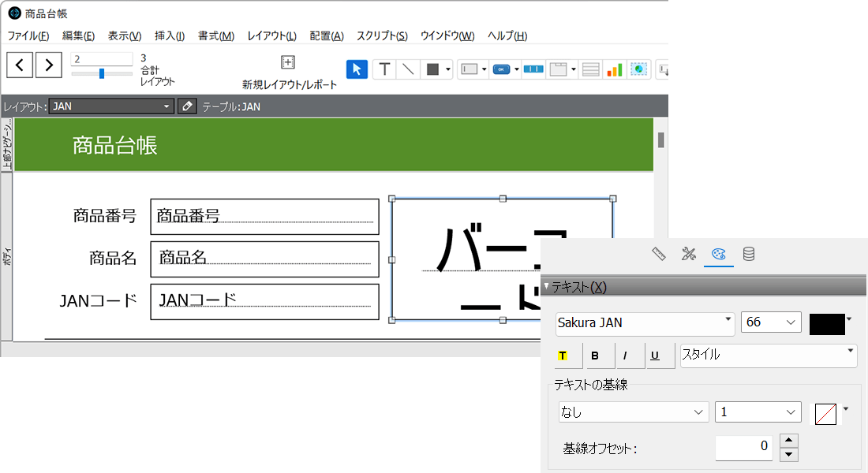The image size is (868, 473).
Task: Open the Appearance palette tab in the inspector
Action: [x=716, y=254]
